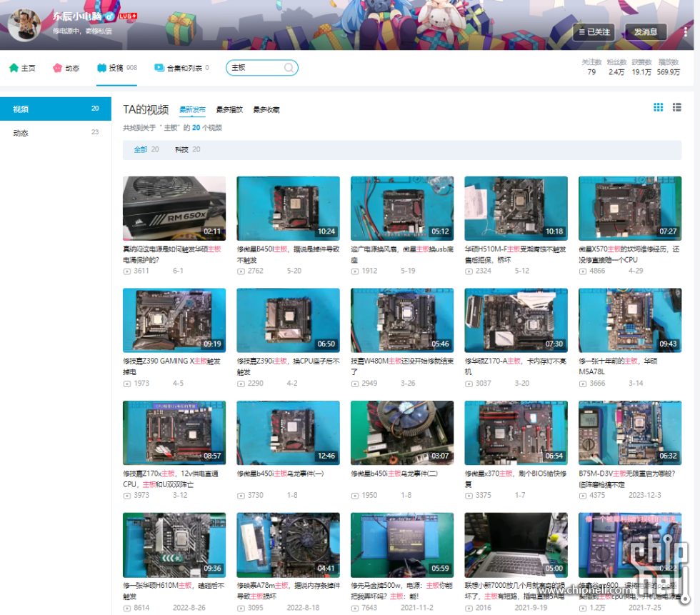
Task: Select 动态 23 in the left sidebar
Action: (56, 133)
